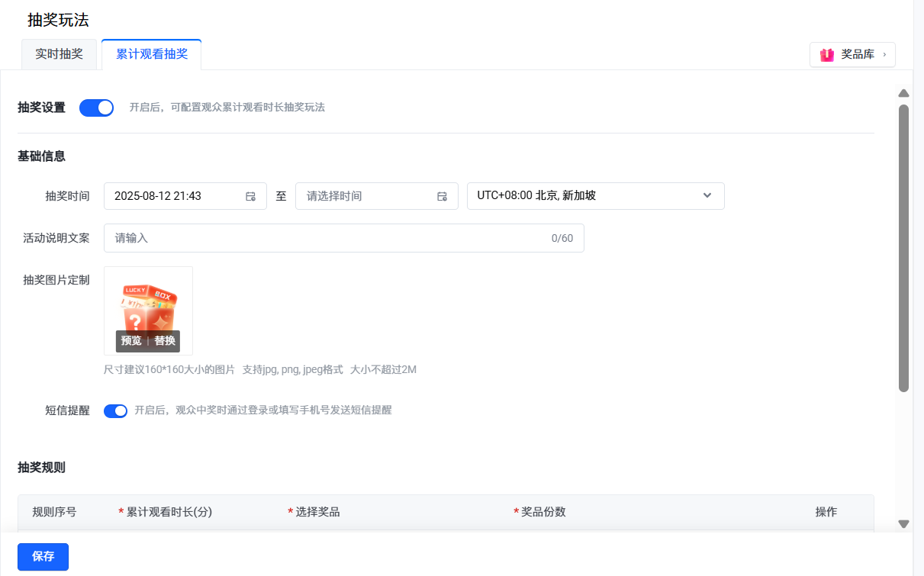The height and width of the screenshot is (576, 924).
Task: Click the 奖品份数 column header
Action: click(543, 512)
